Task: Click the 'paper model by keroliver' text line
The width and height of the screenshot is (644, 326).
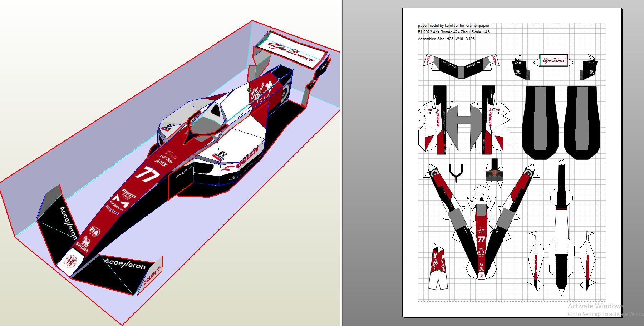Action: point(453,26)
